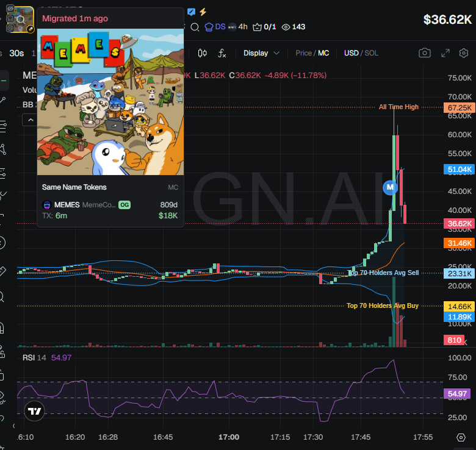Click the $36.62K header market cap
The image size is (476, 450).
click(448, 20)
